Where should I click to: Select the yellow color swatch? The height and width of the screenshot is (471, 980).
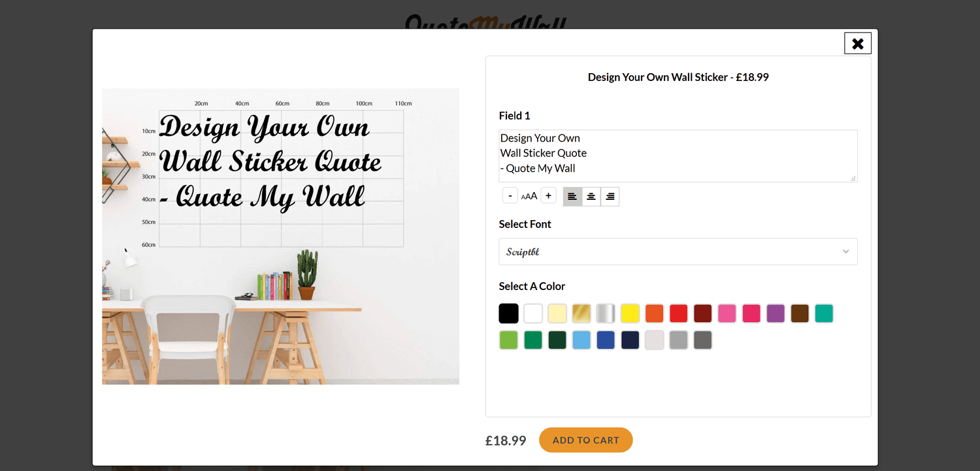pyautogui.click(x=630, y=313)
